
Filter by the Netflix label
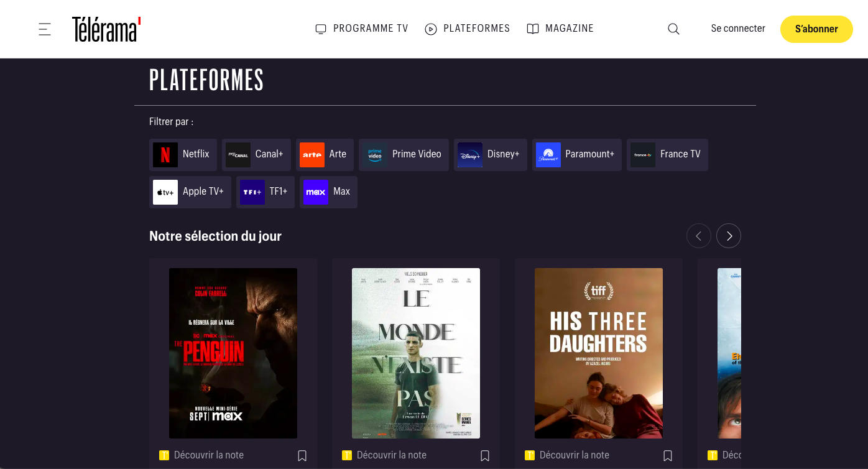196,154
